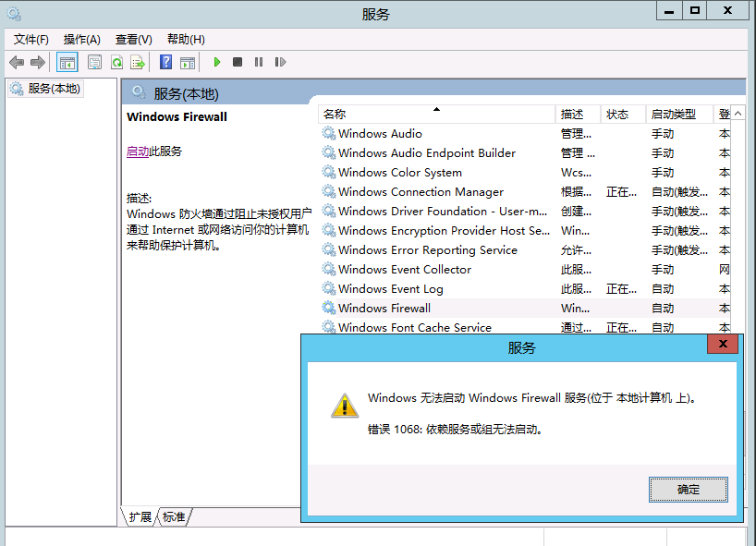756x546 pixels.
Task: Click gear icon of Windows Connection Manager
Action: [329, 191]
